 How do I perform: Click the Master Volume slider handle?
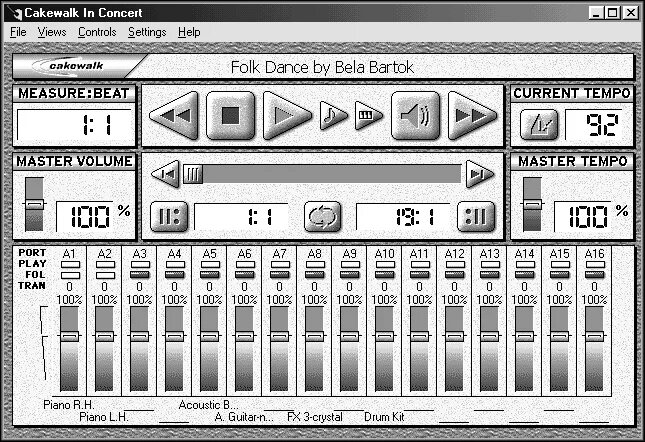[35, 204]
